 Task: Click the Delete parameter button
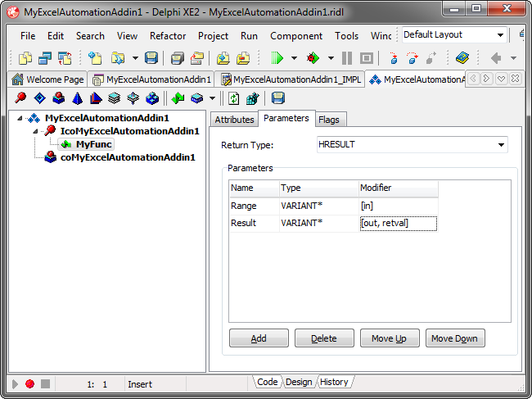tap(324, 338)
